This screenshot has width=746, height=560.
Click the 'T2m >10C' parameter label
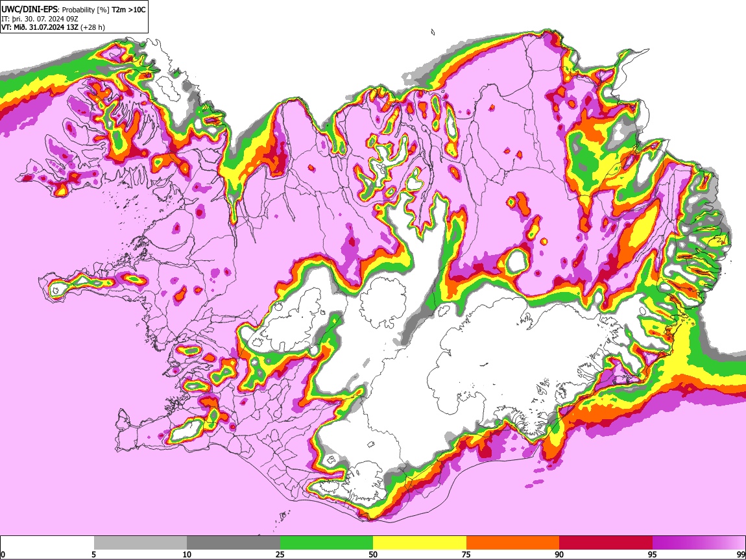pos(128,10)
